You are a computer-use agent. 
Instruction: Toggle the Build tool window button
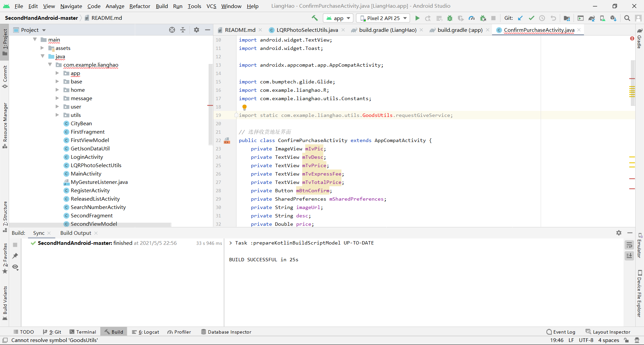(x=114, y=332)
